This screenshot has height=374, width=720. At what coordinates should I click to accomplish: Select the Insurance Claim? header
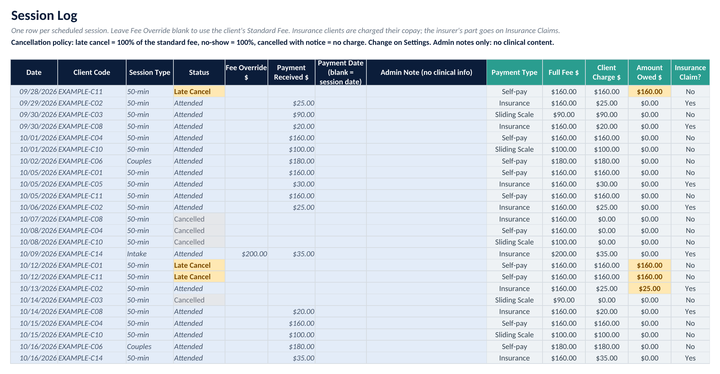pos(690,72)
